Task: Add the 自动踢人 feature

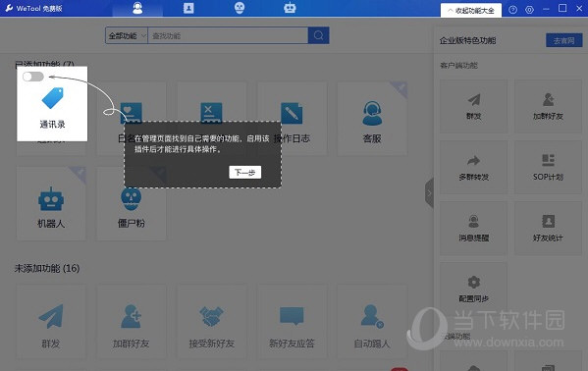Action: (x=372, y=322)
